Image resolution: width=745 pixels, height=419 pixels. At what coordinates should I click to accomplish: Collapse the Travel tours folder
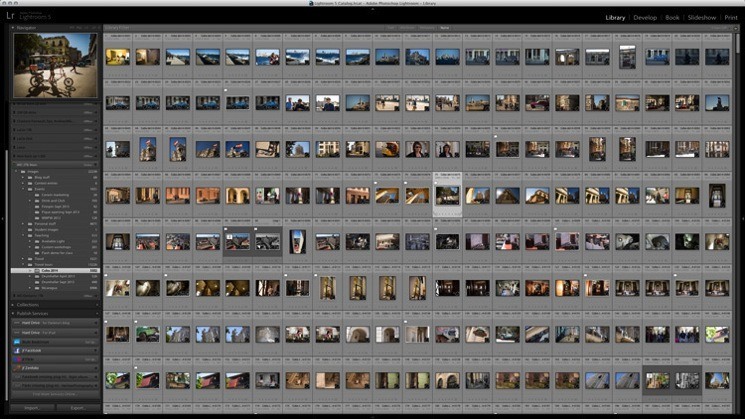click(23, 265)
